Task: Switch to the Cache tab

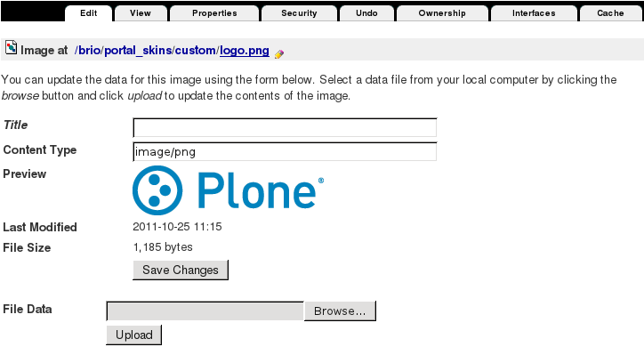Action: tap(610, 13)
